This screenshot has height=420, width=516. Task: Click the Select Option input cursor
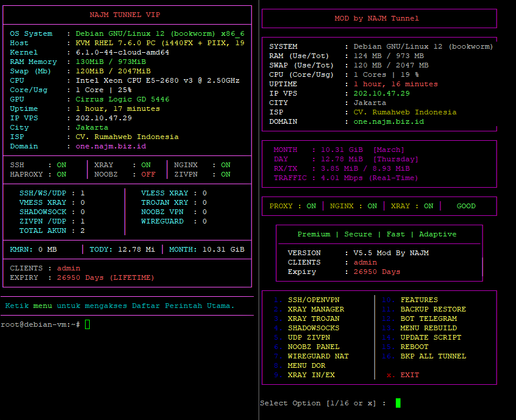coord(398,403)
